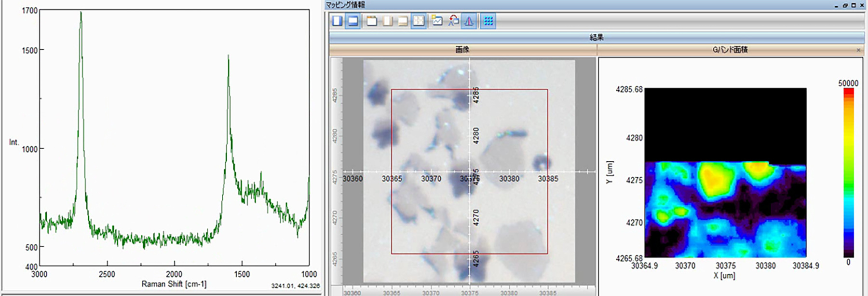Viewport: 868px width, 296px height.
Task: Click the 30364.9 X-axis value
Action: (644, 266)
